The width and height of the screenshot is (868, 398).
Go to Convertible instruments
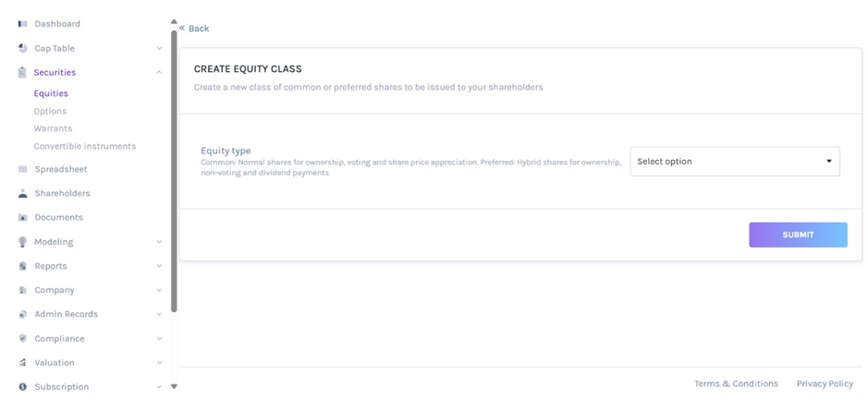coord(84,146)
